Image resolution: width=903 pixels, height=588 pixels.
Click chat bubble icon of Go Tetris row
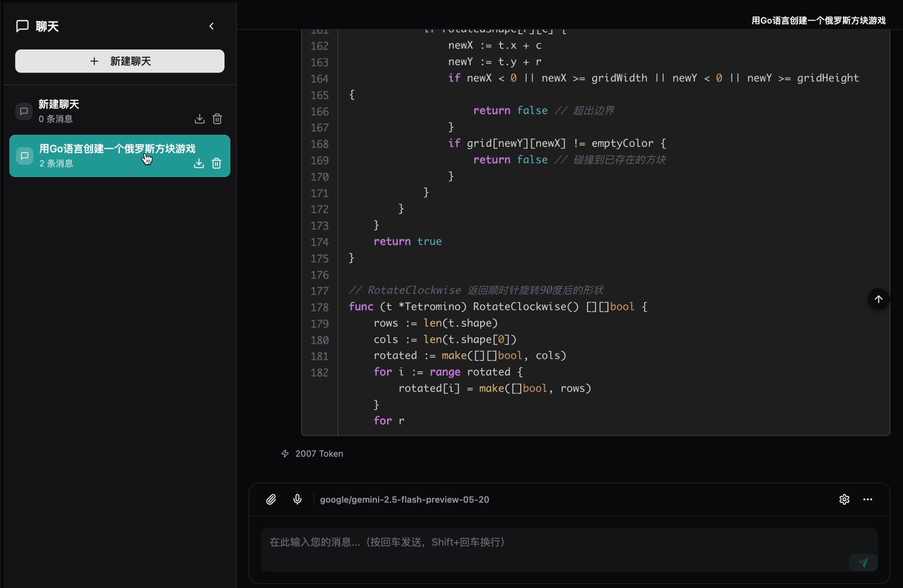pos(24,156)
